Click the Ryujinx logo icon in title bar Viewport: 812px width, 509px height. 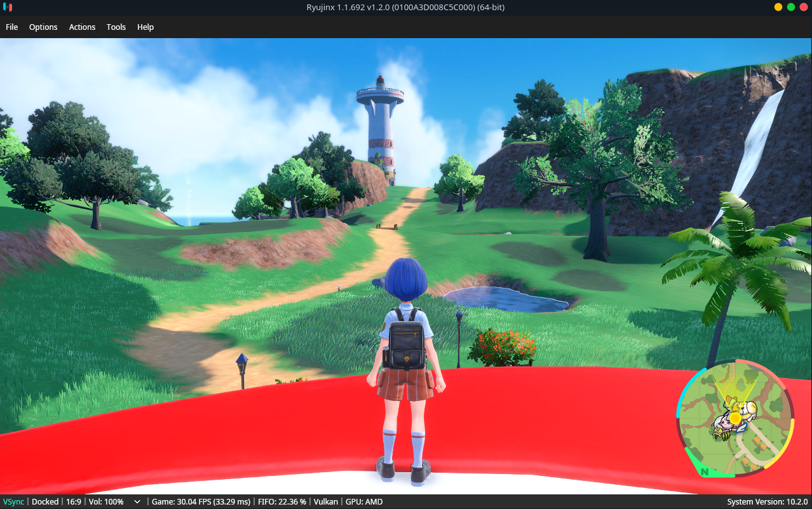(x=8, y=7)
